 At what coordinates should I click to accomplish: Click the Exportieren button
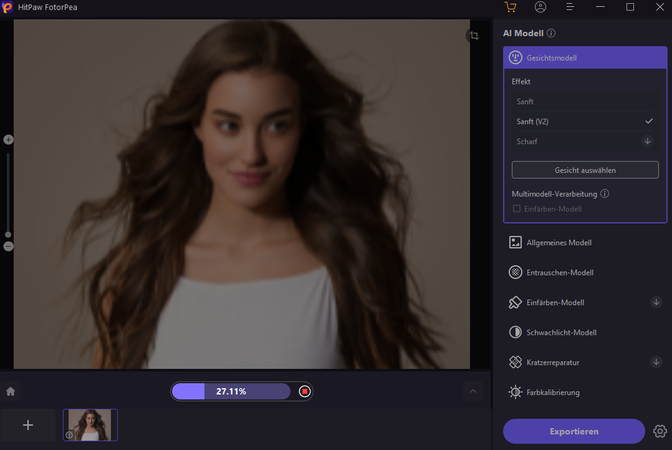coord(574,431)
